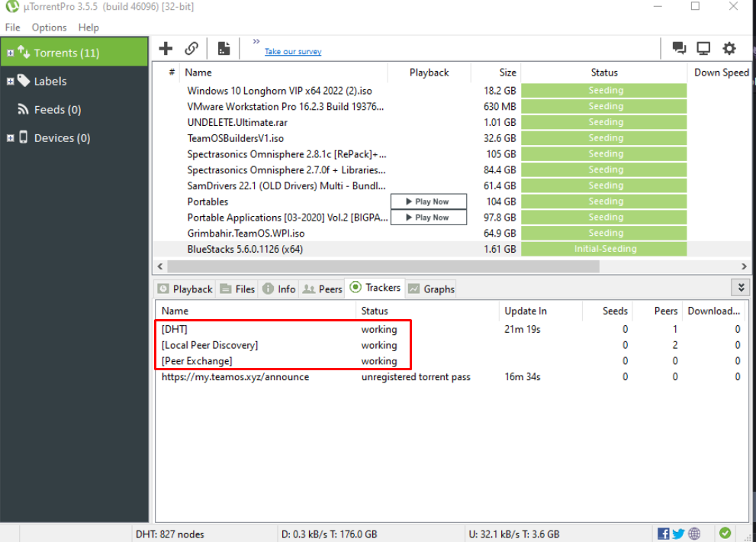Collapse the detail pane with double-chevron button

[x=741, y=288]
